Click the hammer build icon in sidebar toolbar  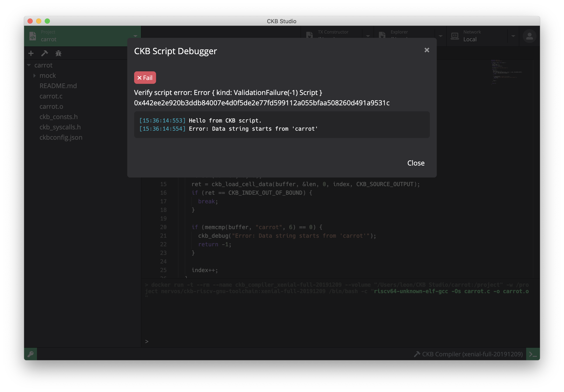point(44,53)
